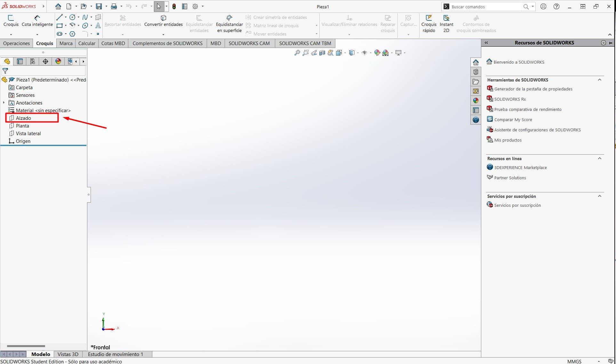The image size is (616, 364).
Task: Open the Options gear dropdown arrow
Action: click(x=203, y=6)
